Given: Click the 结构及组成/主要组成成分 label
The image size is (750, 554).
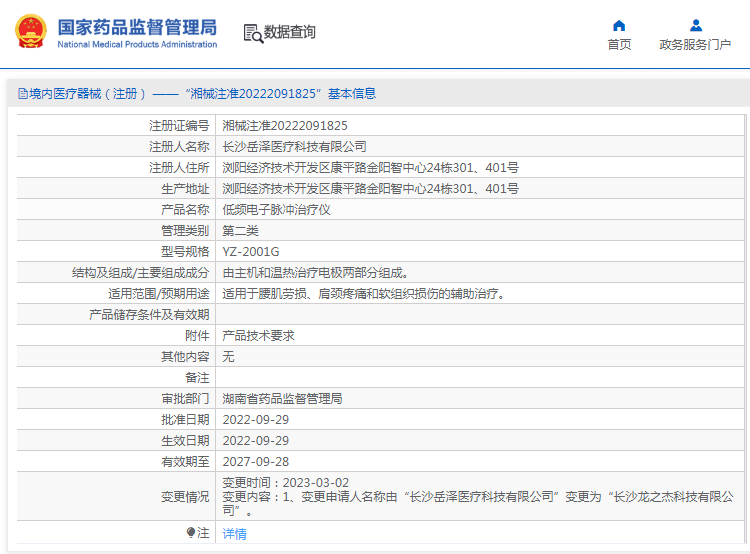Looking at the screenshot, I should [x=141, y=273].
